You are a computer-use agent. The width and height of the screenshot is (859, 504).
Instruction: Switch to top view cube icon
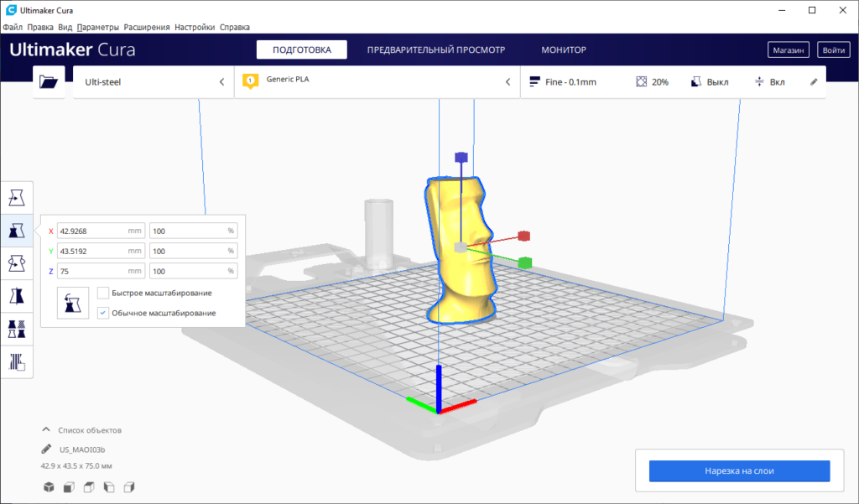(x=89, y=486)
